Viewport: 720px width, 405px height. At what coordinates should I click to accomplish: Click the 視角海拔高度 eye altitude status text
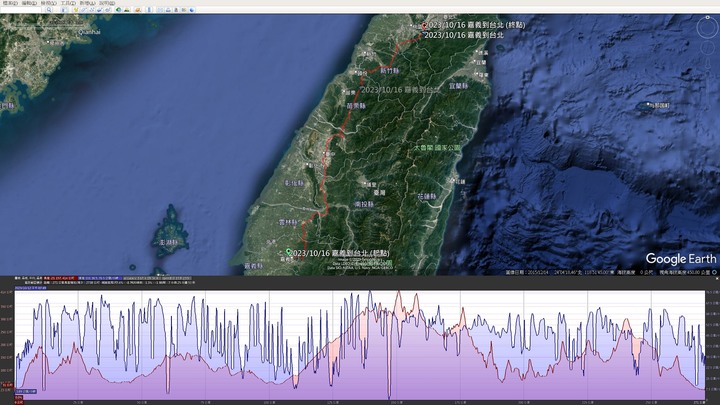click(685, 272)
